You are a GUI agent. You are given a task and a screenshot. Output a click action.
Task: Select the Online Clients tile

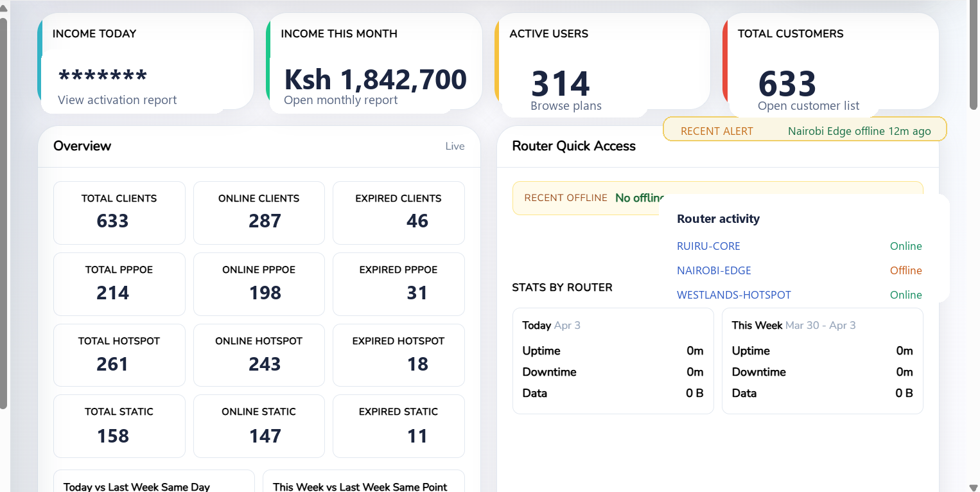(259, 213)
